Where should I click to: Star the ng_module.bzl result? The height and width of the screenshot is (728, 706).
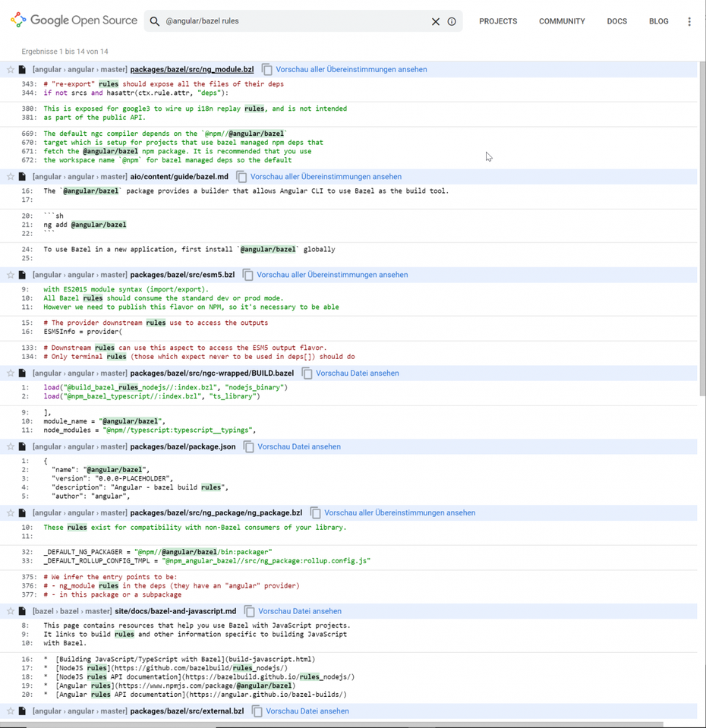[x=11, y=70]
